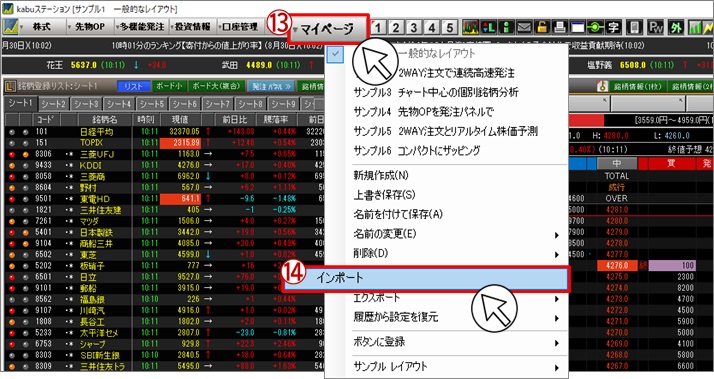This screenshot has width=714, height=379.
Task: Click the purple 100 quantity cell
Action: (x=672, y=266)
